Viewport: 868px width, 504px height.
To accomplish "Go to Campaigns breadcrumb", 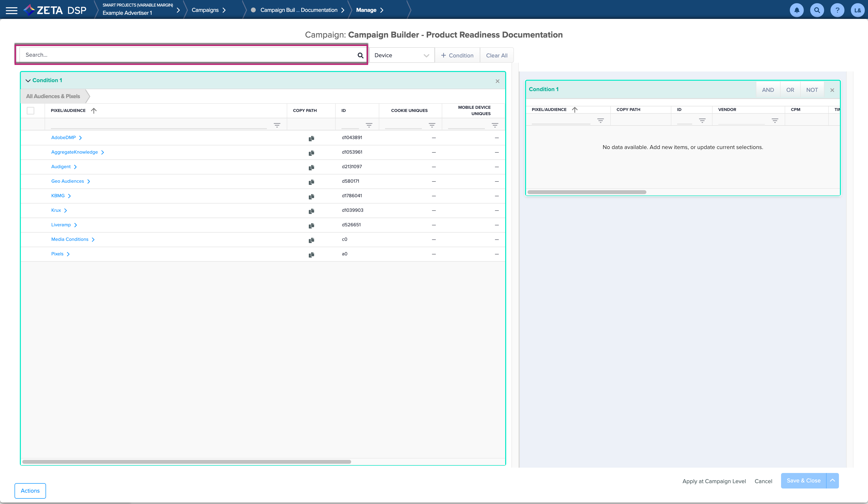I will pyautogui.click(x=205, y=10).
